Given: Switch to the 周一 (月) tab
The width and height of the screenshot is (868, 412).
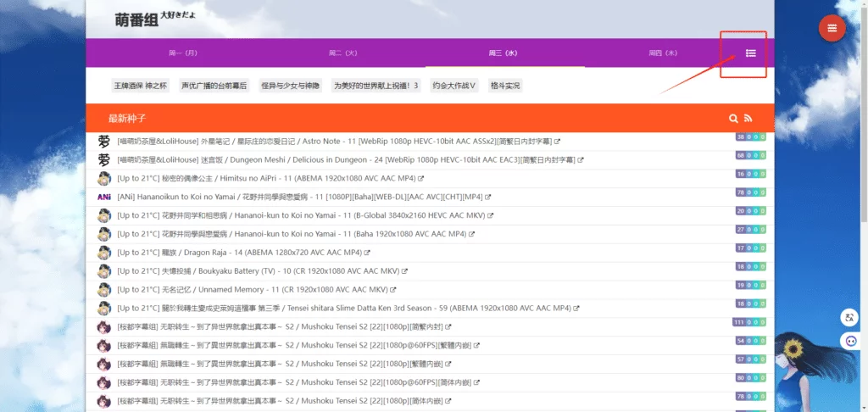Looking at the screenshot, I should tap(182, 53).
